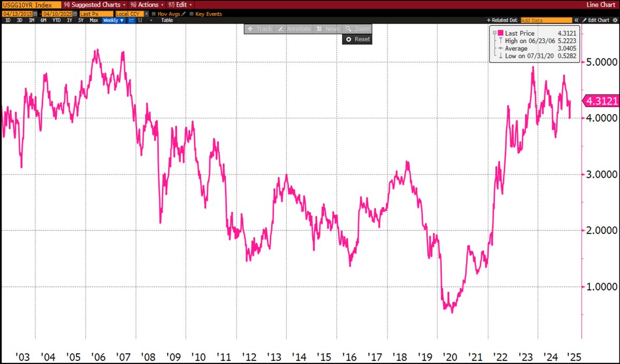The image size is (620, 364).
Task: Select the 1D time range
Action: [8, 20]
